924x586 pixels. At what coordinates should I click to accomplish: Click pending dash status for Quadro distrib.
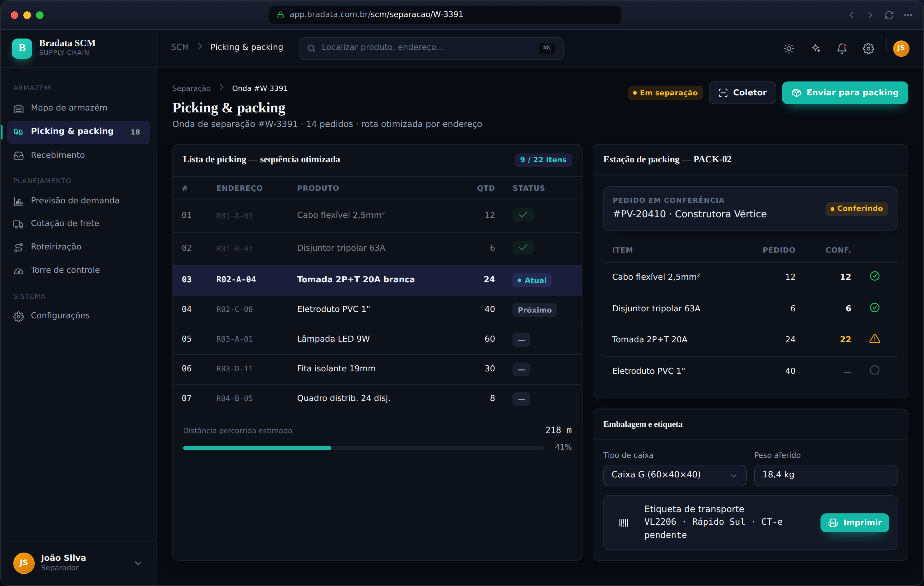tap(521, 399)
